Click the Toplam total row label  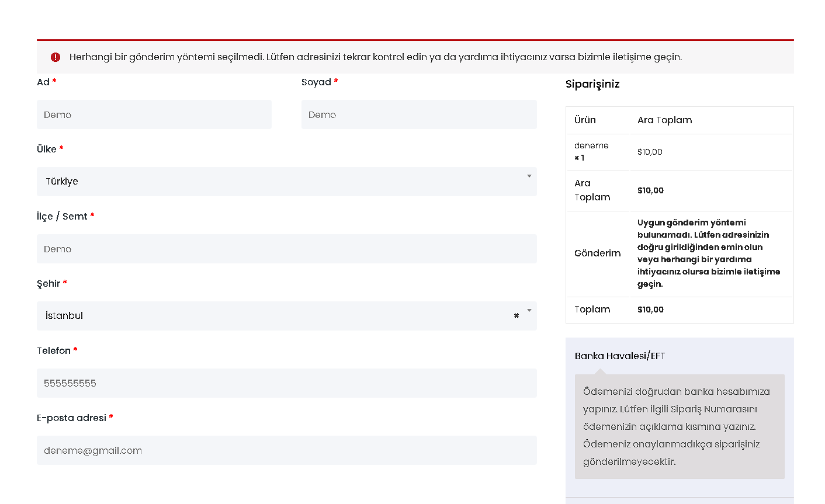(x=592, y=310)
